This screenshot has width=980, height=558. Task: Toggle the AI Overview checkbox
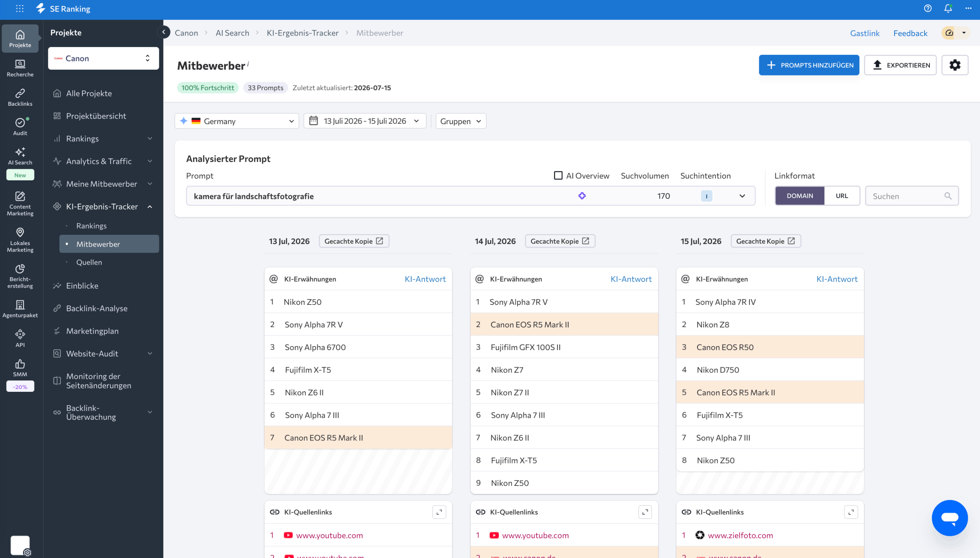click(x=559, y=175)
